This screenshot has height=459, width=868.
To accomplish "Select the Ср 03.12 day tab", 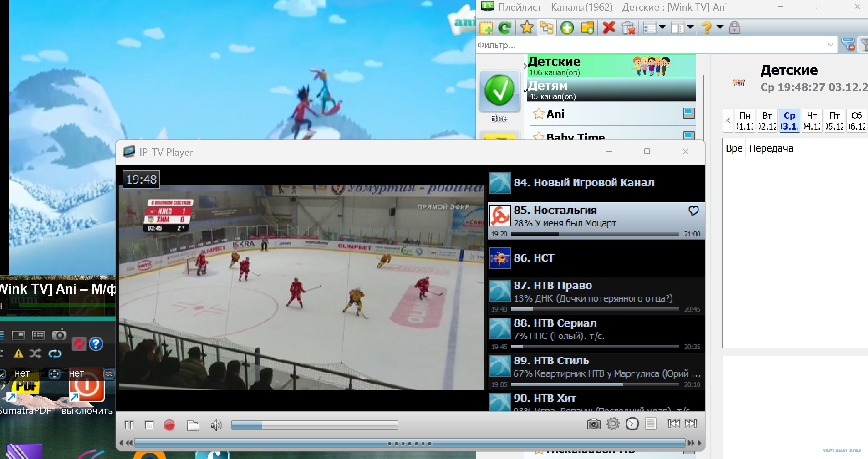I will click(789, 121).
